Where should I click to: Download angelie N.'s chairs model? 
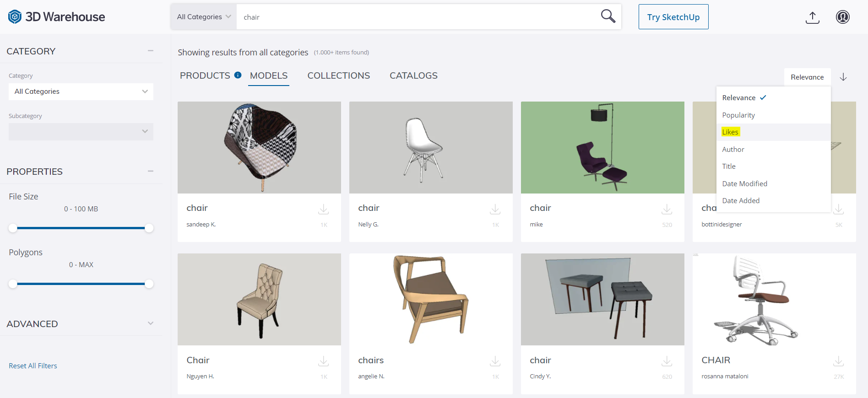(495, 361)
